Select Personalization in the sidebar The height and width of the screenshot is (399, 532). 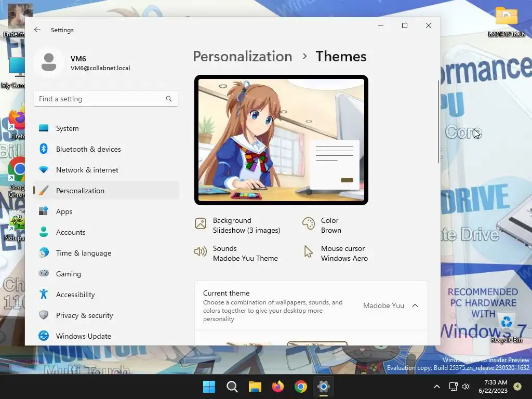tap(106, 190)
